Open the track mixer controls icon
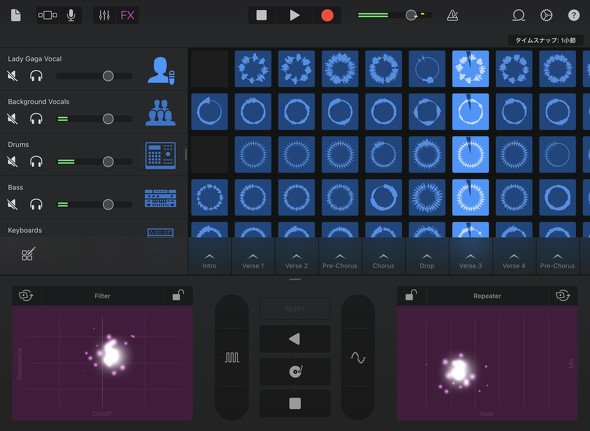Viewport: 590px width, 431px height. pos(104,15)
